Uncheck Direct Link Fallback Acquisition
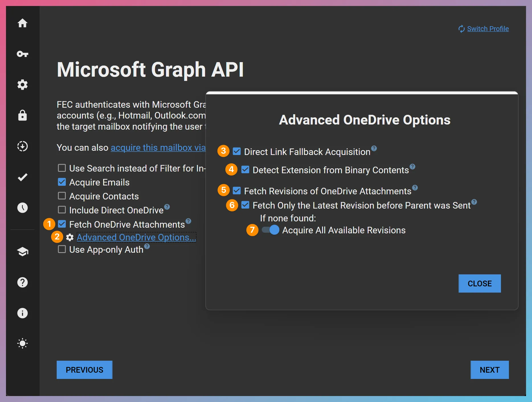This screenshot has width=532, height=402. point(237,152)
